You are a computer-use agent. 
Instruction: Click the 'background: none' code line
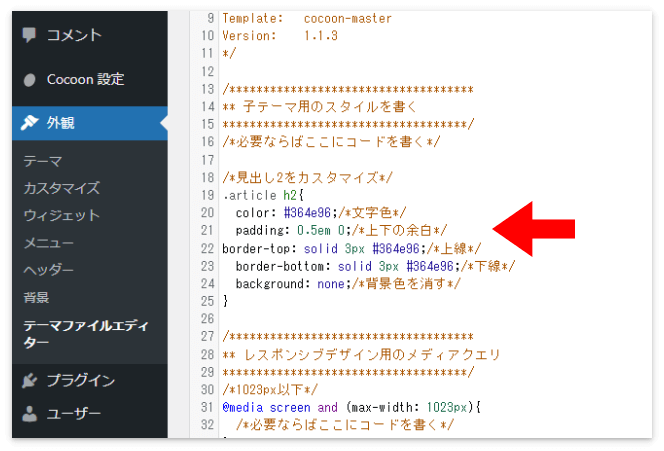click(x=348, y=283)
